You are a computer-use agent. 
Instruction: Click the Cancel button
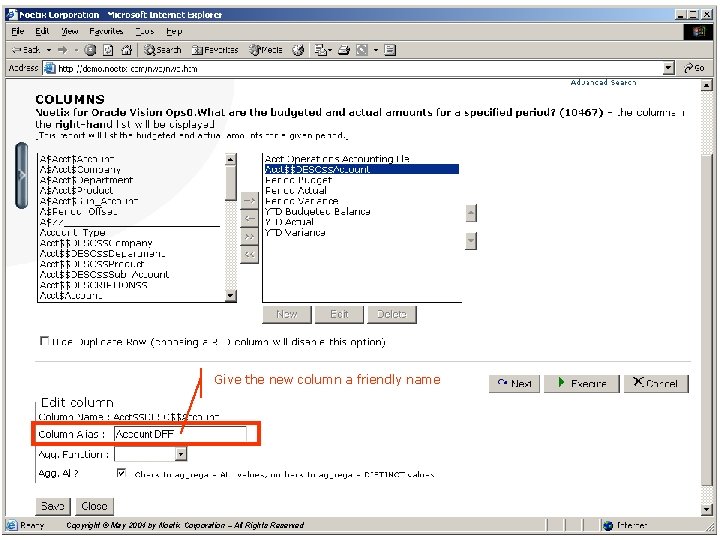(656, 383)
